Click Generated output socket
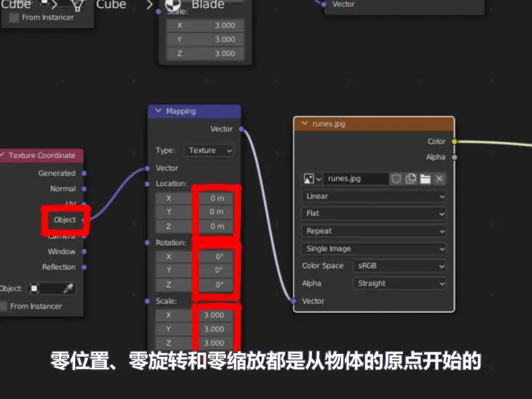The image size is (532, 399). [84, 173]
